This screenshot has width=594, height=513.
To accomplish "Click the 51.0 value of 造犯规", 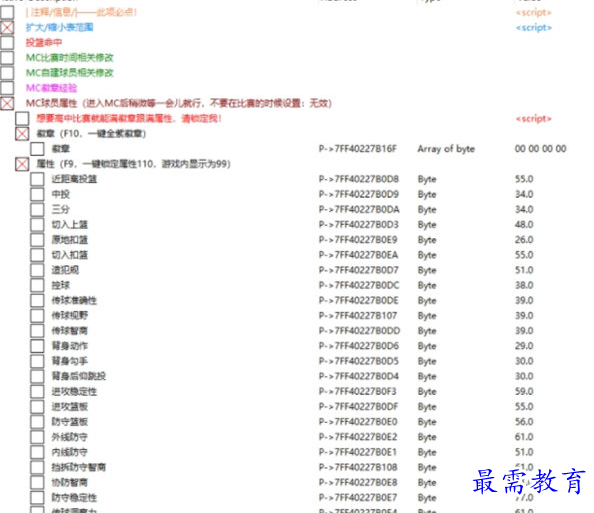I will click(524, 270).
